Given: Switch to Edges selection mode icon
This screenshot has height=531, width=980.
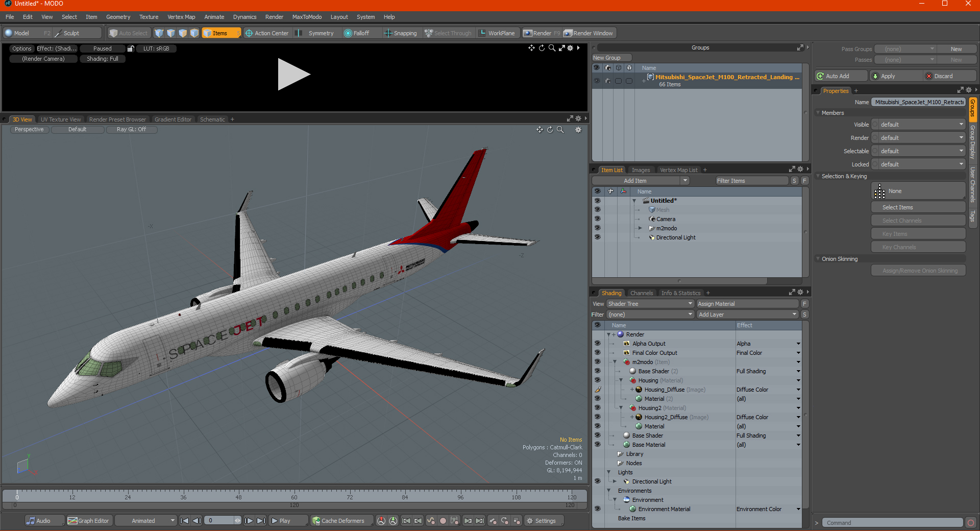Looking at the screenshot, I should pyautogui.click(x=171, y=33).
